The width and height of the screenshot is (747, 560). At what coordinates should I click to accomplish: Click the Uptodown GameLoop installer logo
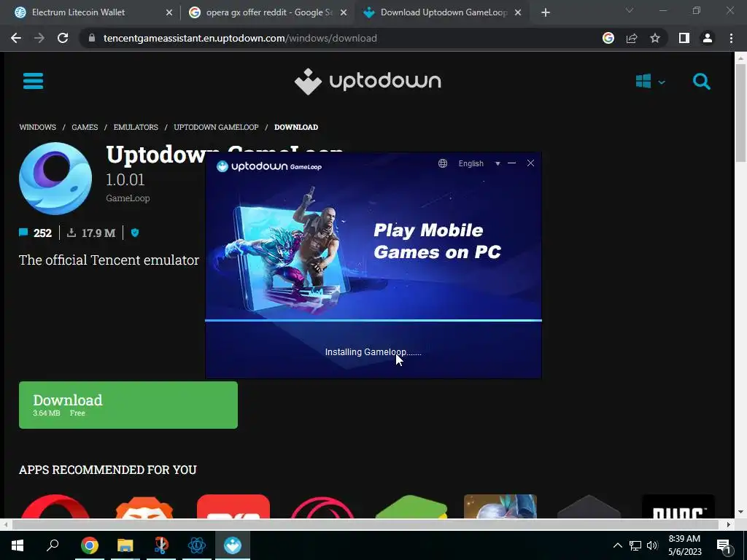(269, 166)
